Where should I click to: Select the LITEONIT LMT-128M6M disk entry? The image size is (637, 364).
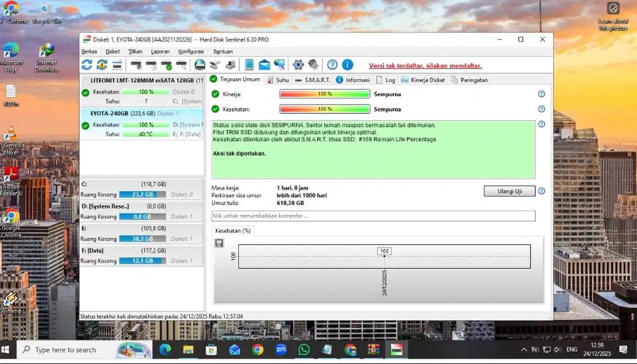click(x=142, y=91)
